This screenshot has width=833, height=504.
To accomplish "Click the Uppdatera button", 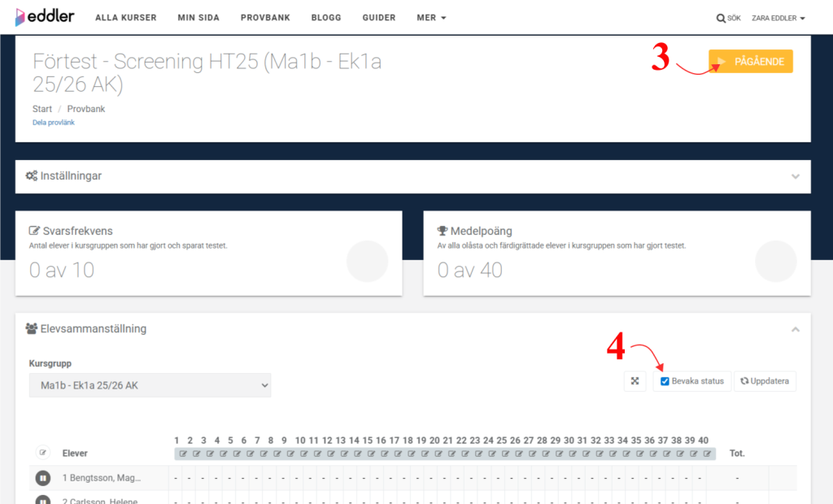I will pos(765,381).
